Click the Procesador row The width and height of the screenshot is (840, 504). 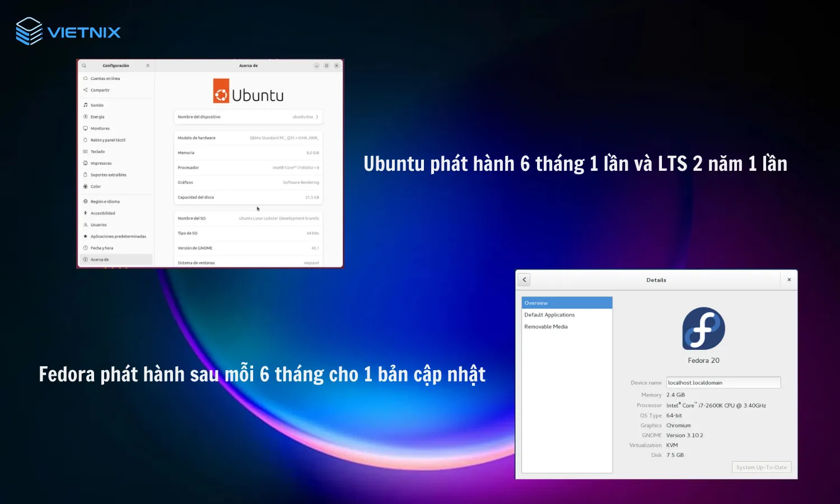click(248, 167)
